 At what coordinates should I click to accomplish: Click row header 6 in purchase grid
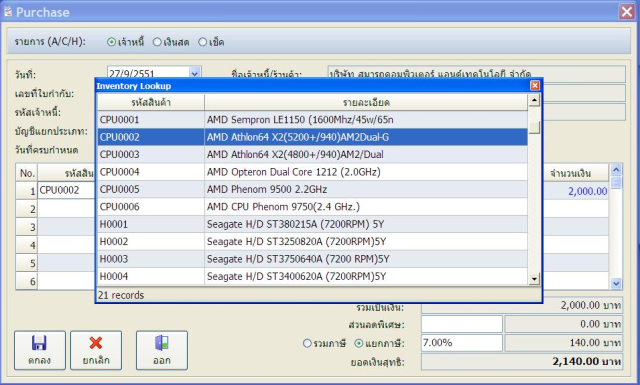click(x=27, y=281)
